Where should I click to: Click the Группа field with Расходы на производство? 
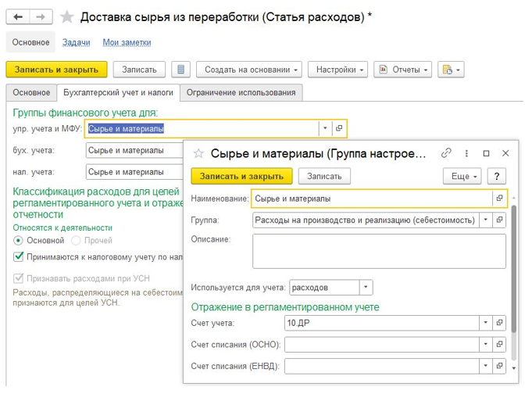coord(366,220)
